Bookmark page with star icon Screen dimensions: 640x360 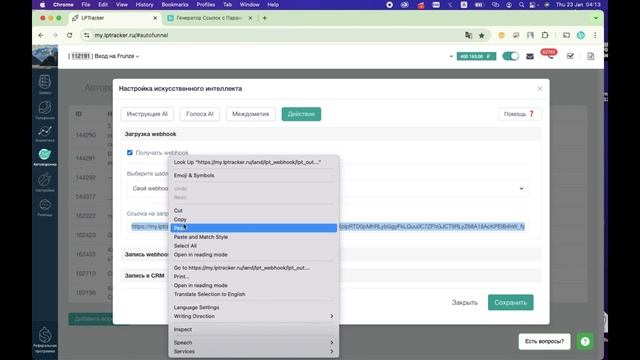pyautogui.click(x=482, y=36)
